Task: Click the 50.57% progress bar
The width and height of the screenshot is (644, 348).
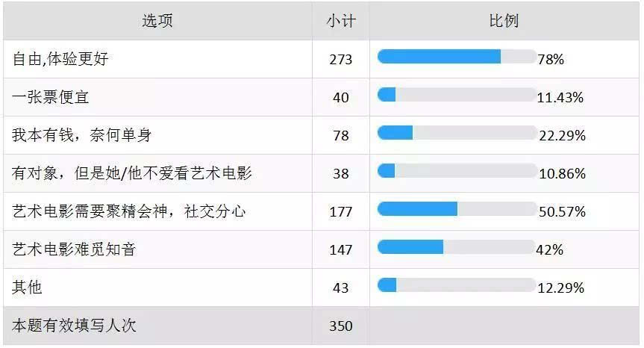Action: [457, 209]
